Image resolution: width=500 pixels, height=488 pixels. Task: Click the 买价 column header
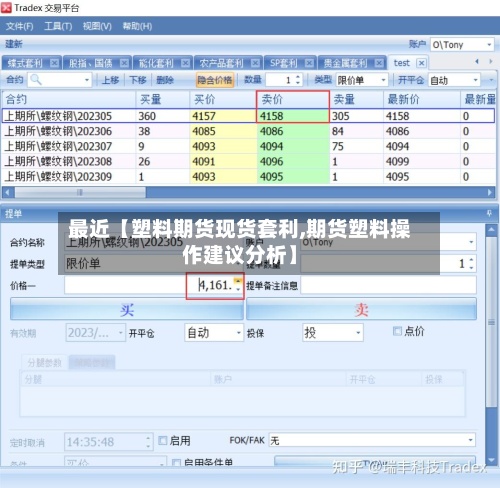223,99
